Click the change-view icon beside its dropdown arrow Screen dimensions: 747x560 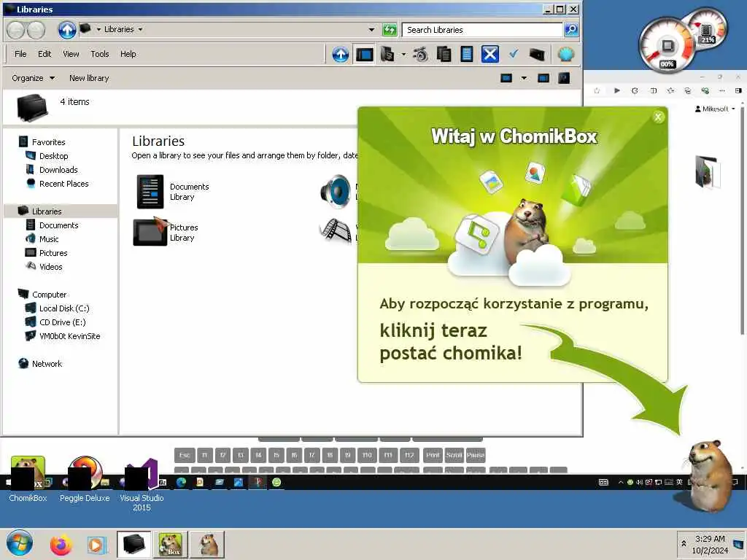[506, 78]
